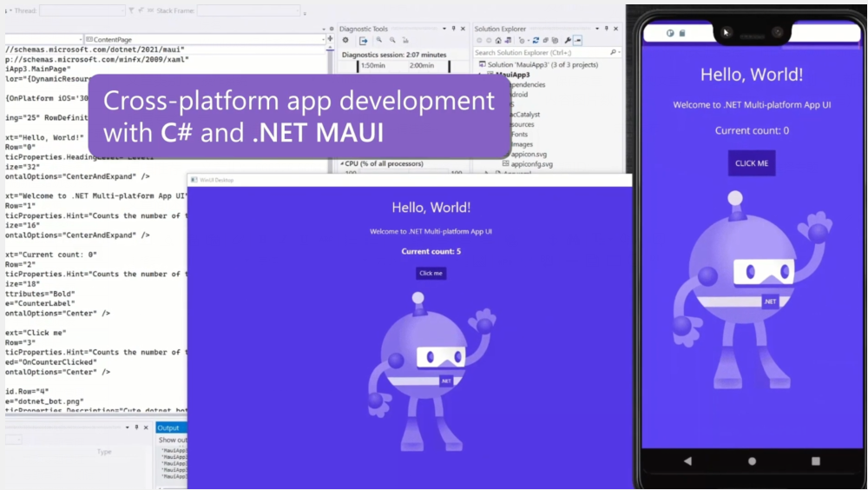Click the Diagnostic Tools output/export icon

(x=363, y=41)
